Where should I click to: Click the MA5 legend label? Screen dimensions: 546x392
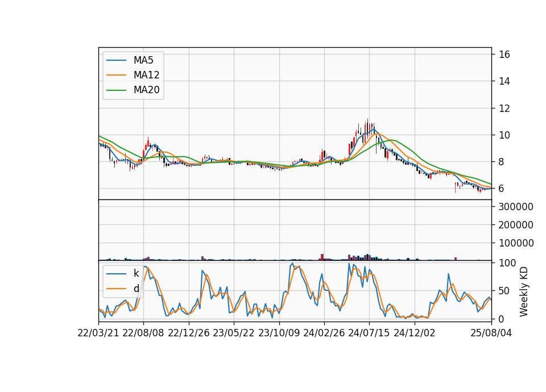coord(143,60)
